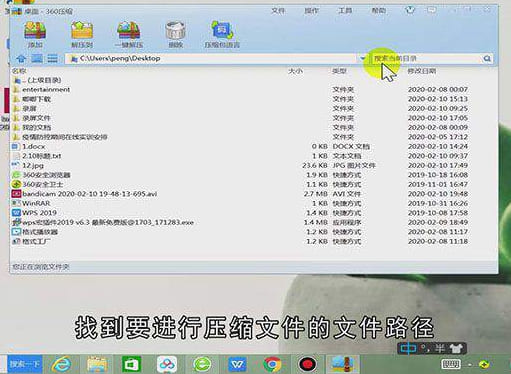The height and width of the screenshot is (374, 511).
Task: Select the file 12.jpg
Action: click(33, 165)
